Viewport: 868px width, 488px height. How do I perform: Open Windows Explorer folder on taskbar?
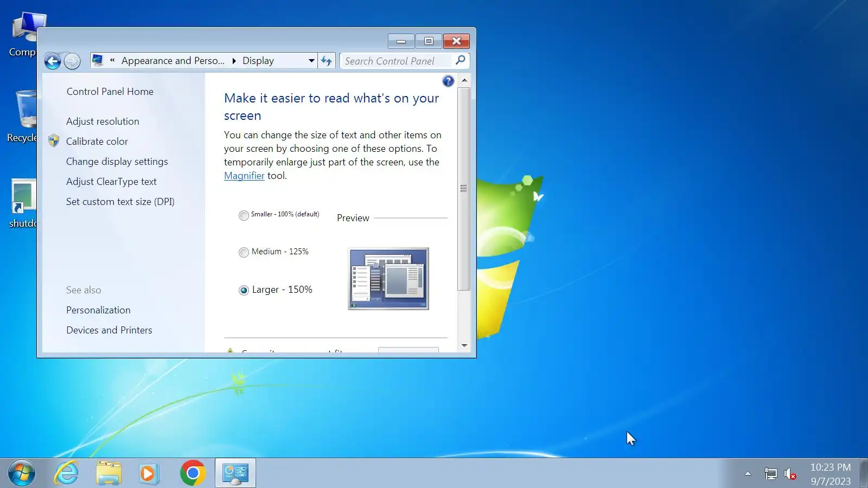[x=108, y=473]
